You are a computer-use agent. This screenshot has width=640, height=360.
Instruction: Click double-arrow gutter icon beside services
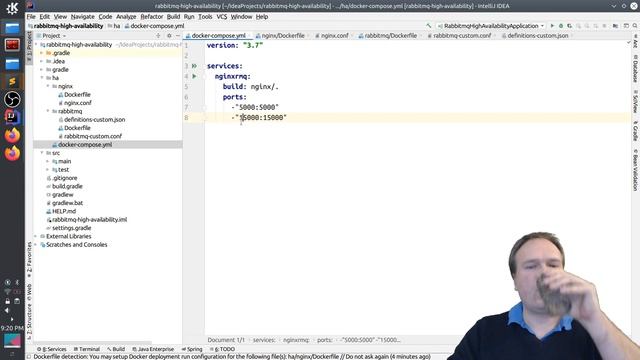coord(194,66)
